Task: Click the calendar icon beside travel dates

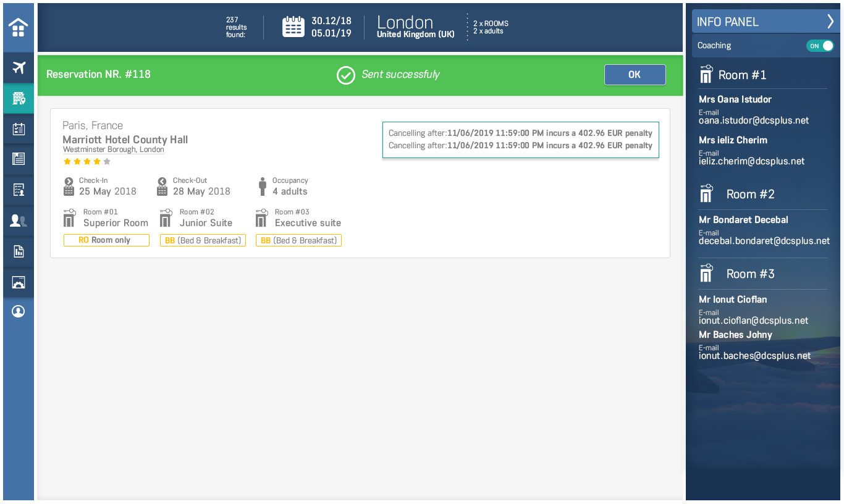Action: (293, 27)
